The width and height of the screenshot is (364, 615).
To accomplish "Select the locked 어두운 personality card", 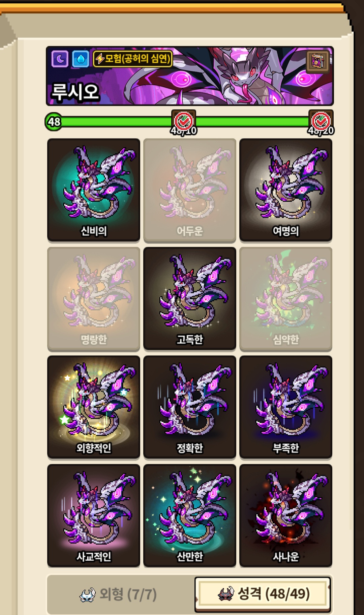I will (x=190, y=190).
